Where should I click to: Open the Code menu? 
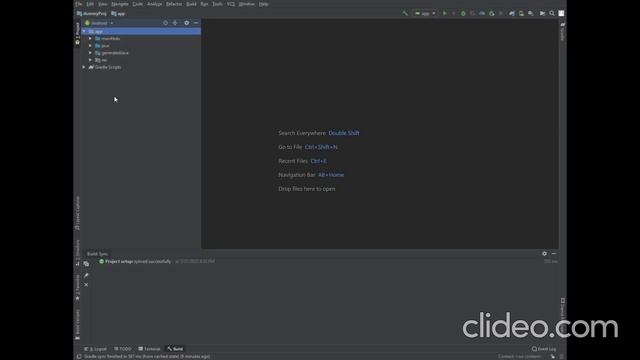(138, 4)
